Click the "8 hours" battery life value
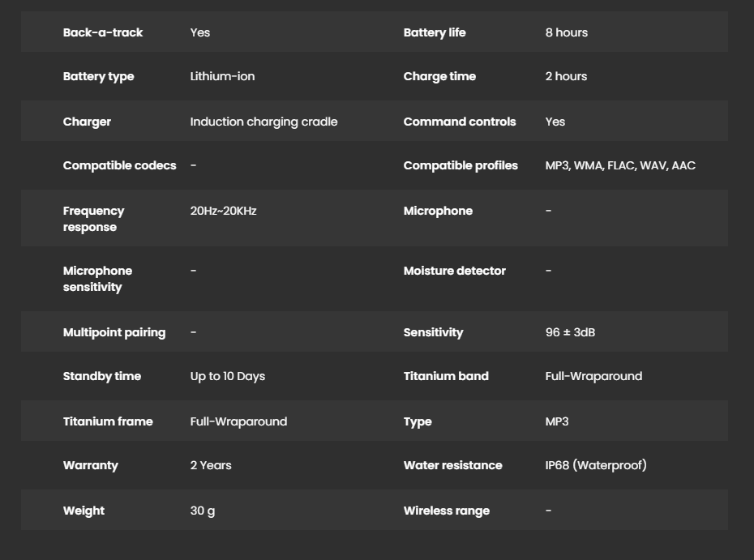 566,32
